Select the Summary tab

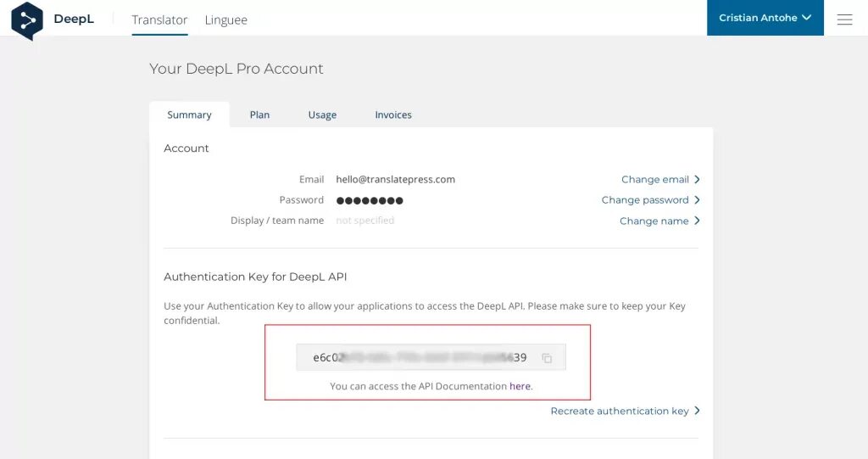point(189,115)
